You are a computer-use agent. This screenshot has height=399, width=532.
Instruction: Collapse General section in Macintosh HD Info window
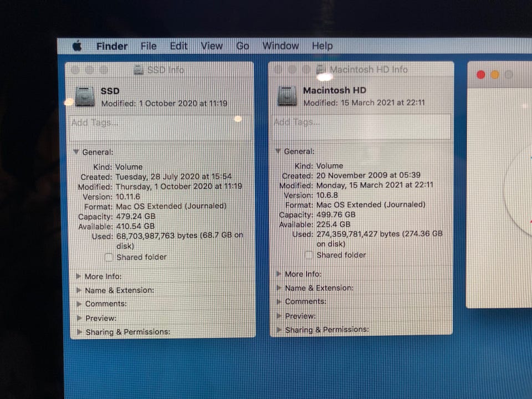click(x=278, y=151)
